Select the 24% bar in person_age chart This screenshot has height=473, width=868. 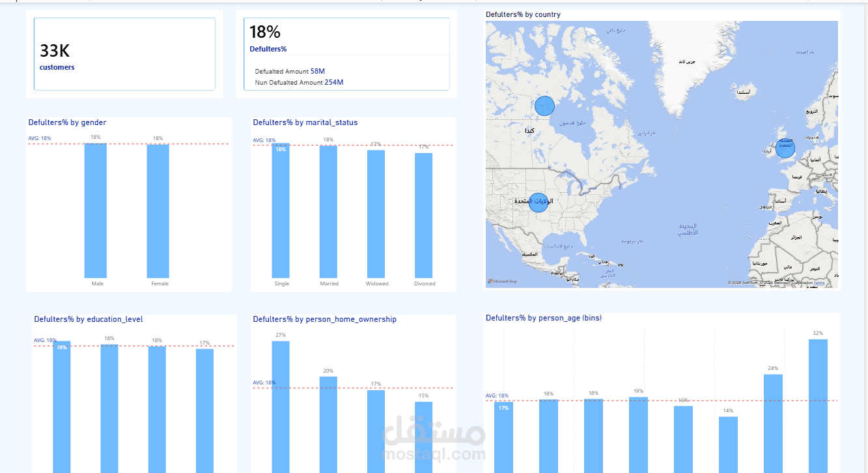point(773,423)
